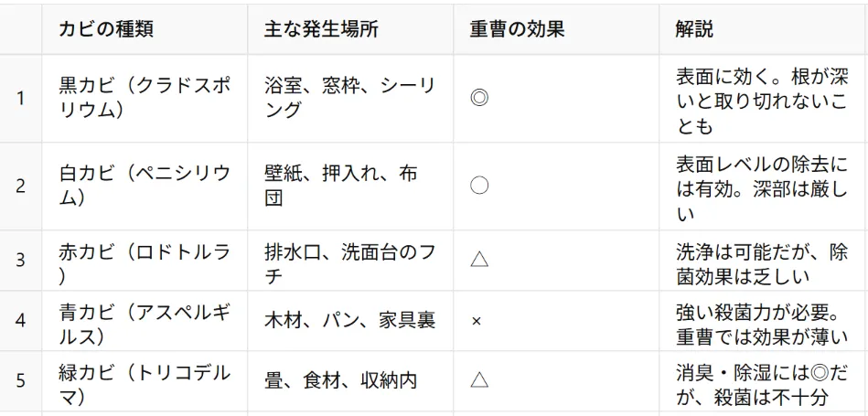The width and height of the screenshot is (868, 416).
Task: Select the "解説" column header
Action: pyautogui.click(x=694, y=29)
